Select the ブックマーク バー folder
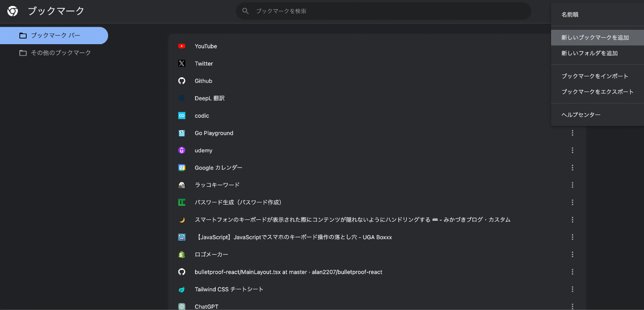This screenshot has height=310, width=644. coord(54,35)
